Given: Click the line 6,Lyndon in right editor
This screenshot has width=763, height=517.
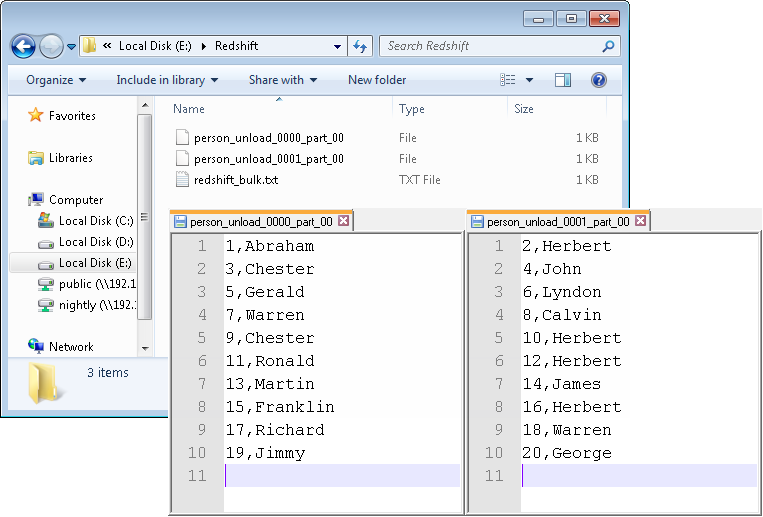Looking at the screenshot, I should click(x=562, y=292).
